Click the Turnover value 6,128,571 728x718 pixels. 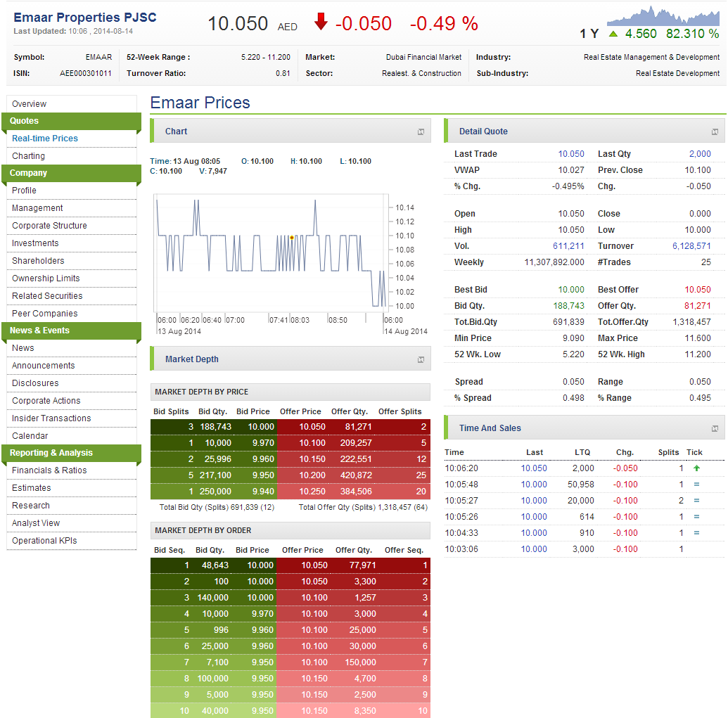(x=691, y=246)
